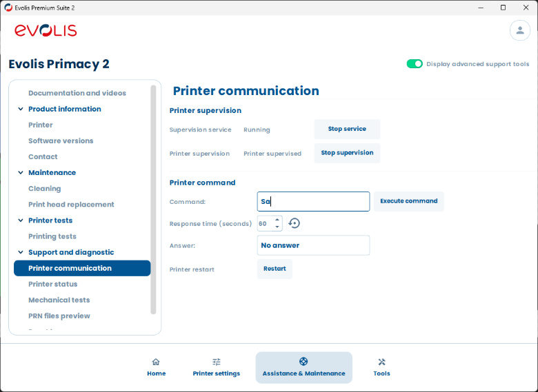Collapse the Printer tests section chevron

point(21,220)
